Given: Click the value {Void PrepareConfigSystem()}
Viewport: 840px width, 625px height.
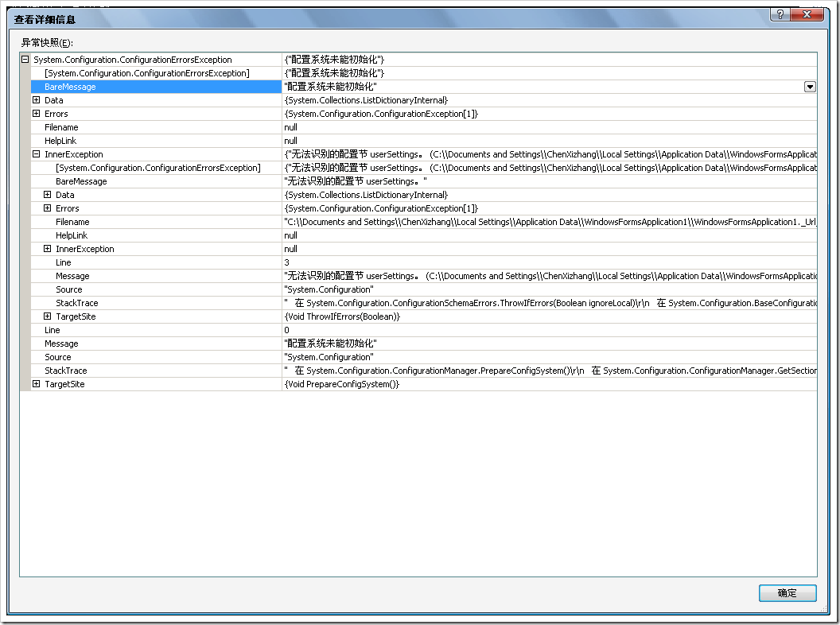Looking at the screenshot, I should (341, 384).
